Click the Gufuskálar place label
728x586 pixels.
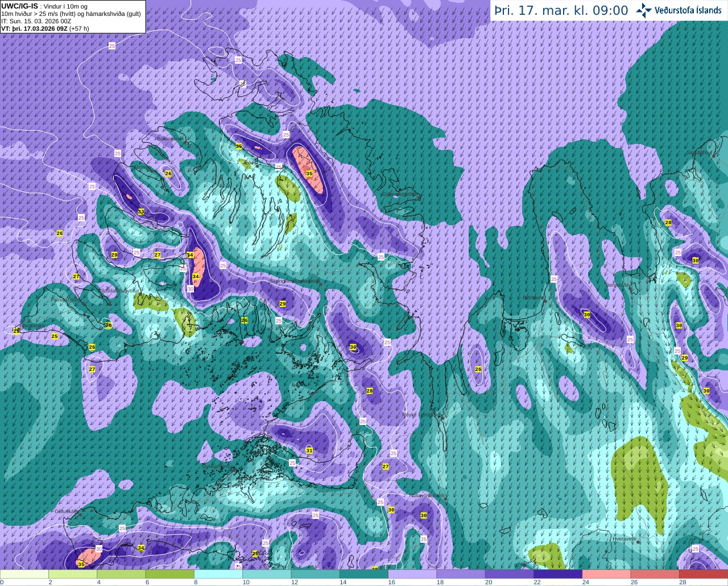coord(67,511)
